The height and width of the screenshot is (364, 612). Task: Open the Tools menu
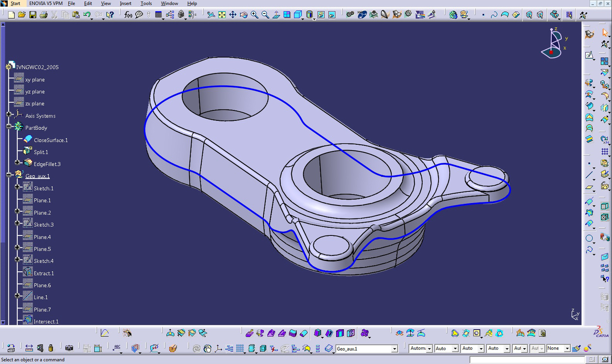[146, 3]
